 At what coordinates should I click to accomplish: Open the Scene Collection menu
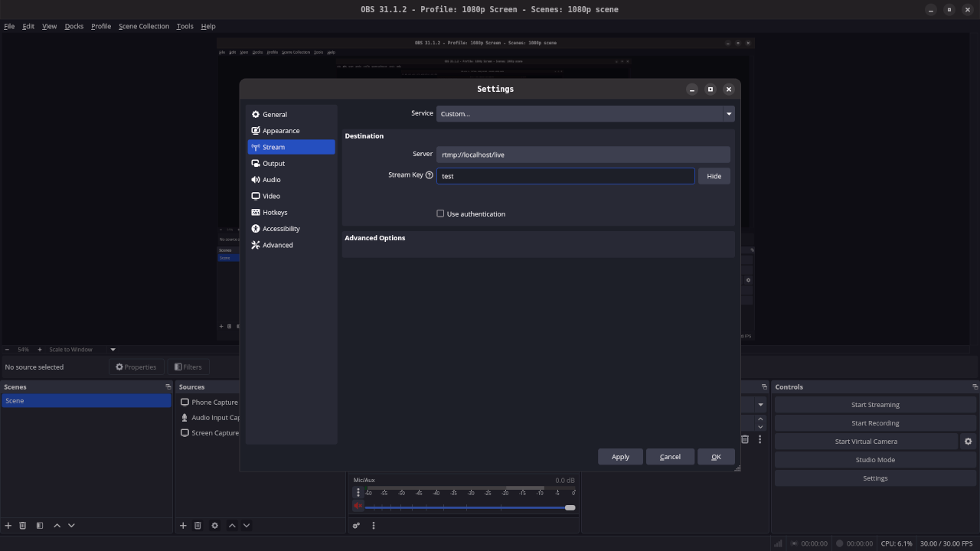point(144,26)
